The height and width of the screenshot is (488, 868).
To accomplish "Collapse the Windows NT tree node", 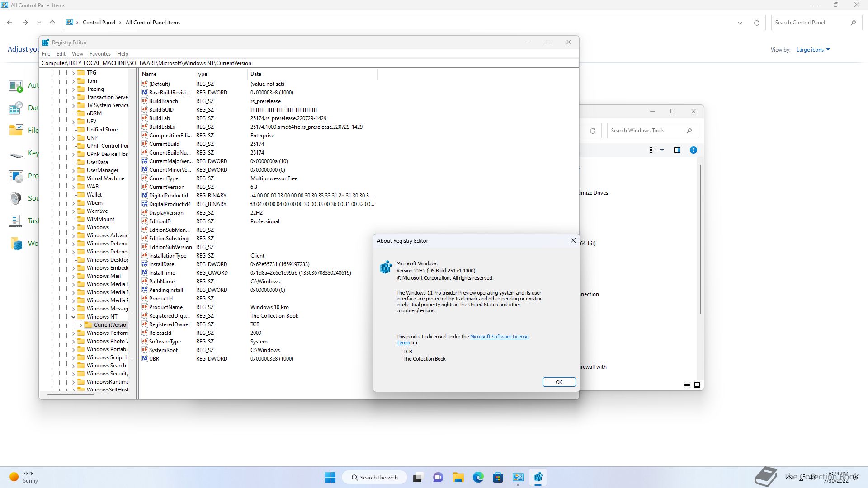I will point(73,316).
